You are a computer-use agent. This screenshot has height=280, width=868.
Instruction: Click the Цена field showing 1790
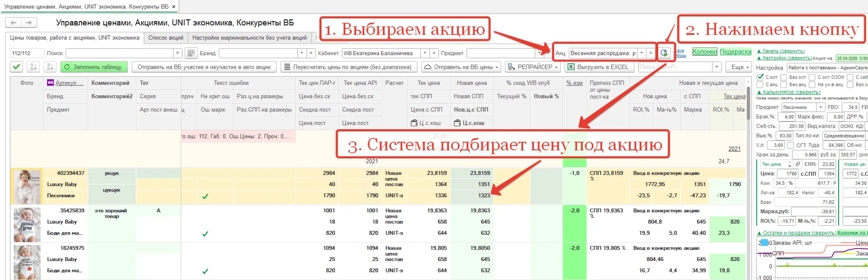coord(788,173)
